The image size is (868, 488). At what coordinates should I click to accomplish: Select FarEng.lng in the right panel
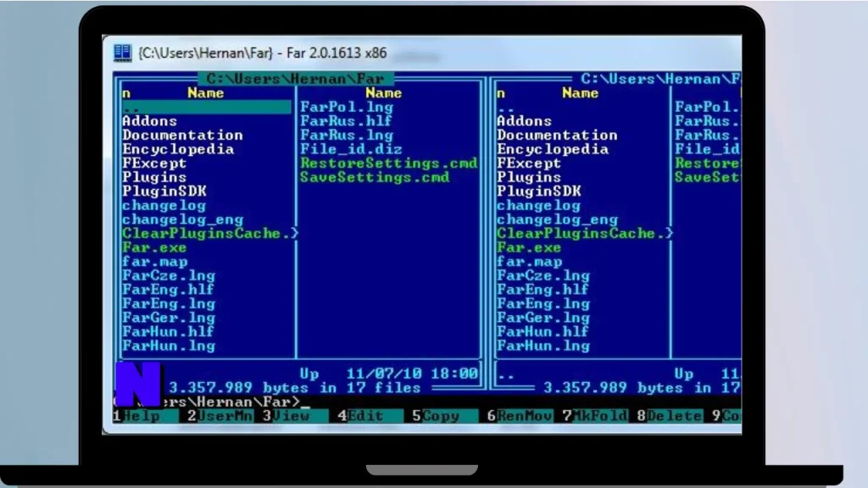click(x=543, y=304)
